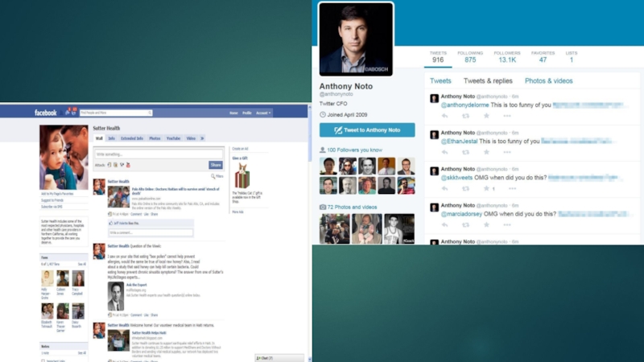The width and height of the screenshot is (644, 362).
Task: Click Create an Ad link
Action: [240, 149]
